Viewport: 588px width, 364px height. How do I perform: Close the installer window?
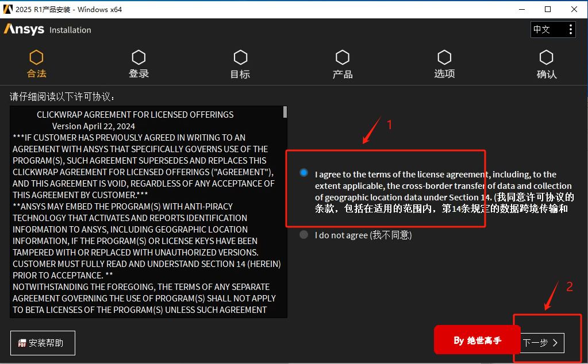574,9
